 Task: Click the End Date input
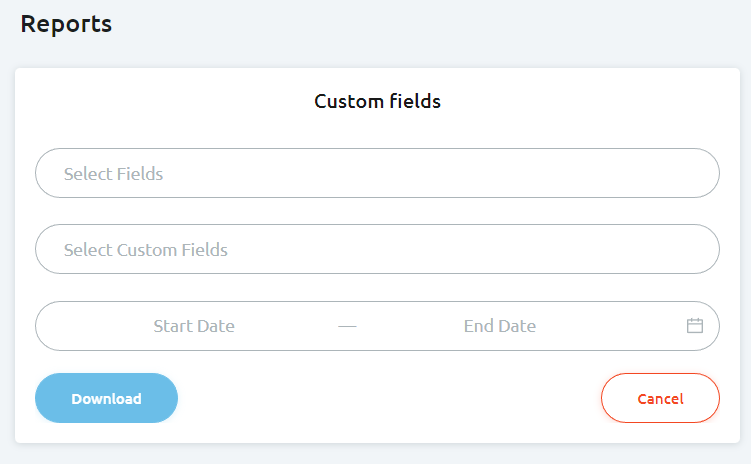pos(500,326)
